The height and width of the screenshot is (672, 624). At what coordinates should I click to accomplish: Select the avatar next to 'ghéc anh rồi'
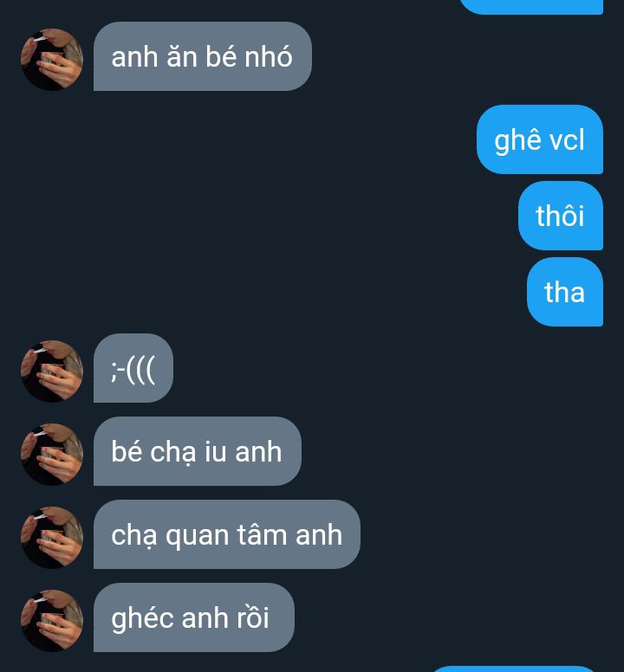pyautogui.click(x=52, y=621)
